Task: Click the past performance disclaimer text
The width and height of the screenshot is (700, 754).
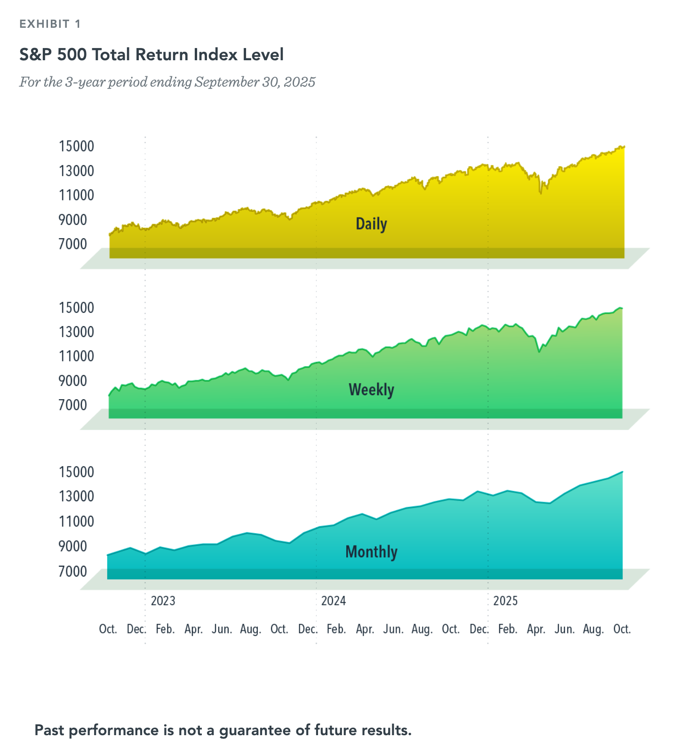Action: point(223,730)
